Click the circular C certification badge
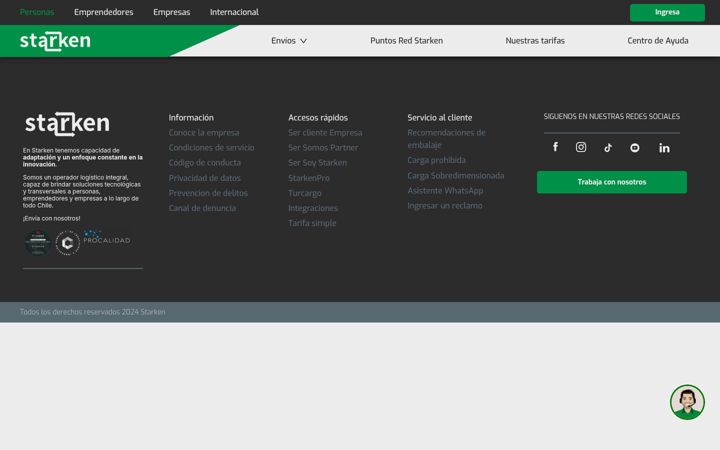 coord(68,243)
